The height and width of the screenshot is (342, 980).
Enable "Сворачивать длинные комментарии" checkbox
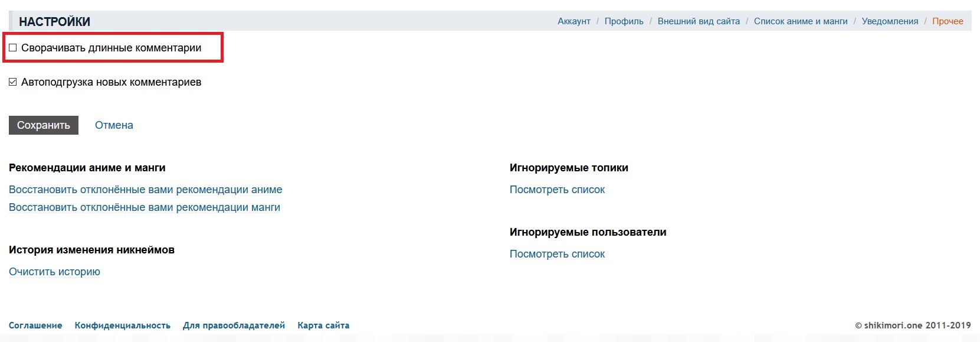pyautogui.click(x=13, y=48)
